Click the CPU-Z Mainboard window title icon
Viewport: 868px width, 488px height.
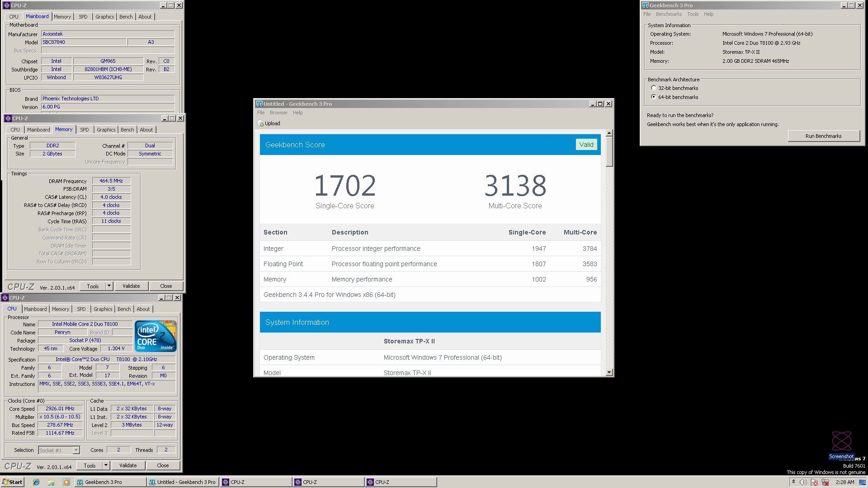7,5
